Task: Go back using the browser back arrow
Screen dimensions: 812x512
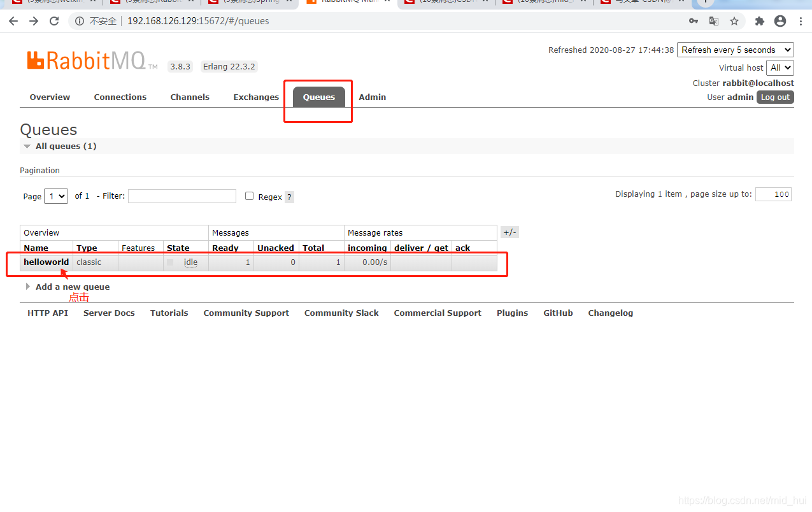Action: coord(13,21)
